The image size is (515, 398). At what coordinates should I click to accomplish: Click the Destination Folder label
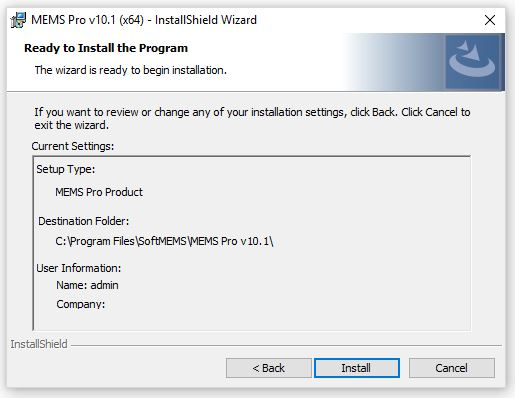(84, 221)
